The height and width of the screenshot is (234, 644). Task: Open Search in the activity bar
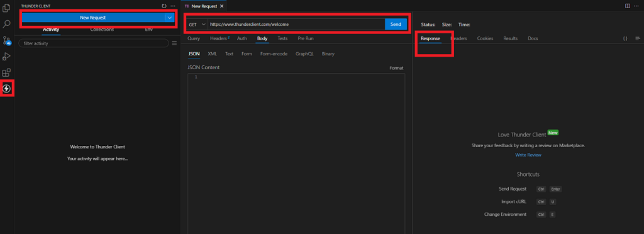coord(6,25)
